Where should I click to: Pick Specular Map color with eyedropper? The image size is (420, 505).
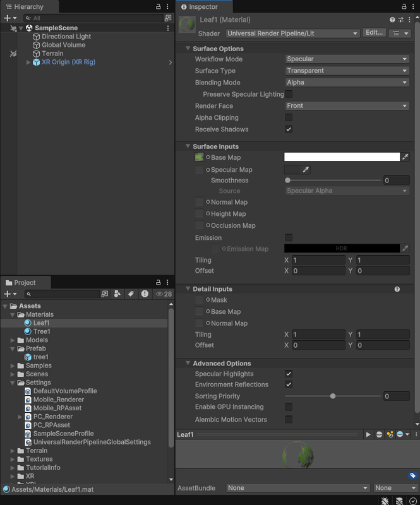click(x=306, y=169)
